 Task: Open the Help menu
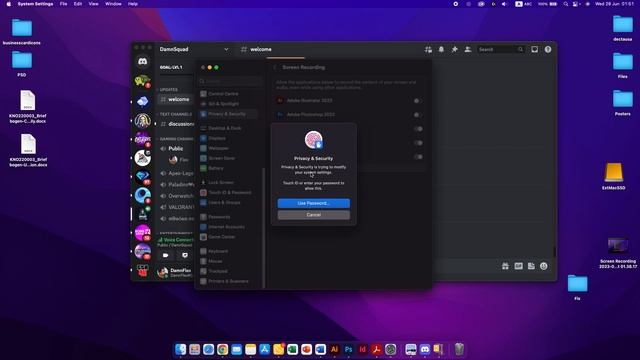click(133, 4)
